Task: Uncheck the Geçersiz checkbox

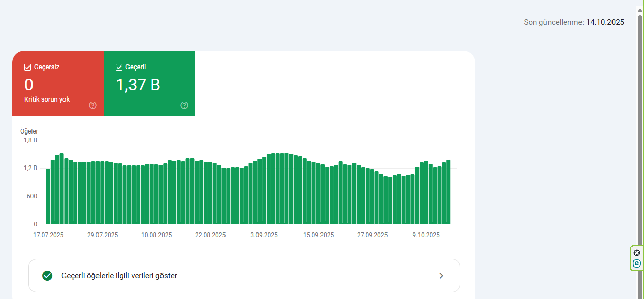Action: (x=28, y=67)
